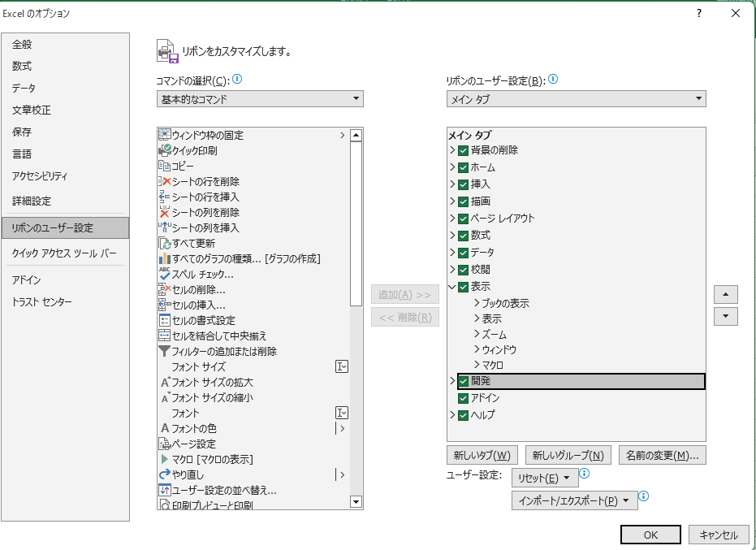
Task: Click the シートの行を削除 icon
Action: [x=164, y=181]
